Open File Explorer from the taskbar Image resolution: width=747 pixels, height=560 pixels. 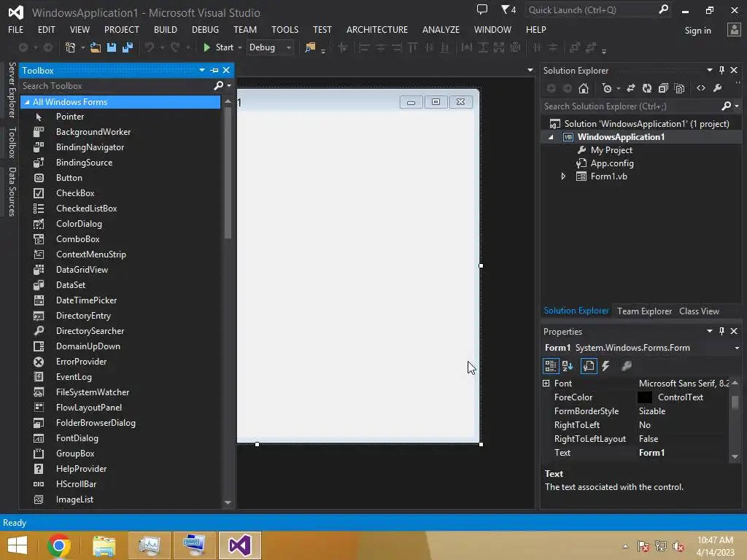[x=104, y=545]
